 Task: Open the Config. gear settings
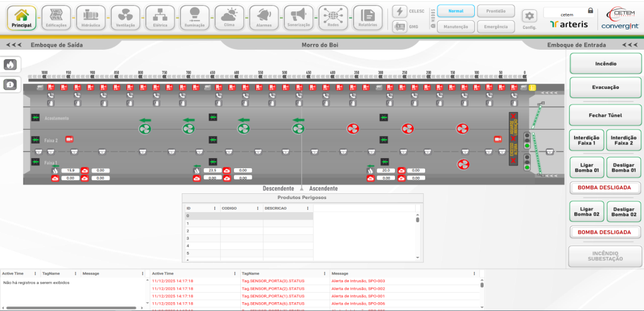point(530,18)
